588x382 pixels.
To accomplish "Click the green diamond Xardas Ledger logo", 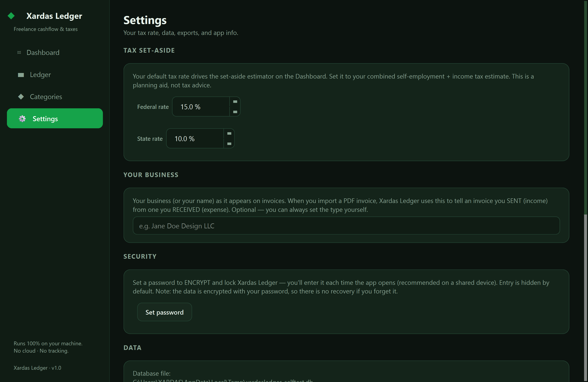I will (11, 16).
